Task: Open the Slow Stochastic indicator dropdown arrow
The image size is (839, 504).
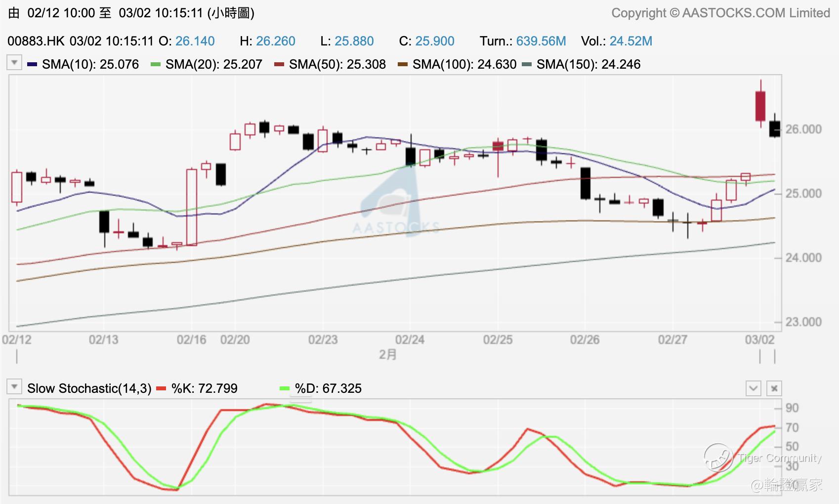Action: 14,387
